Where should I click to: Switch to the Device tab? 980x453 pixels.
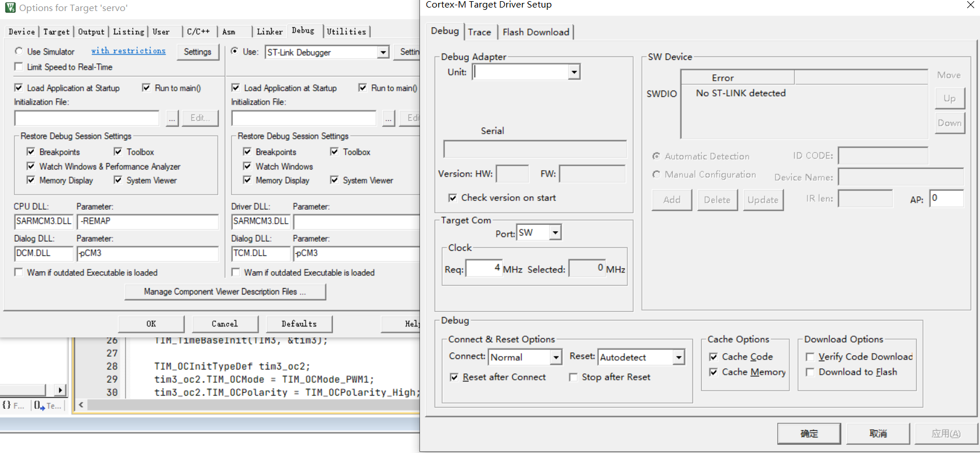[22, 32]
